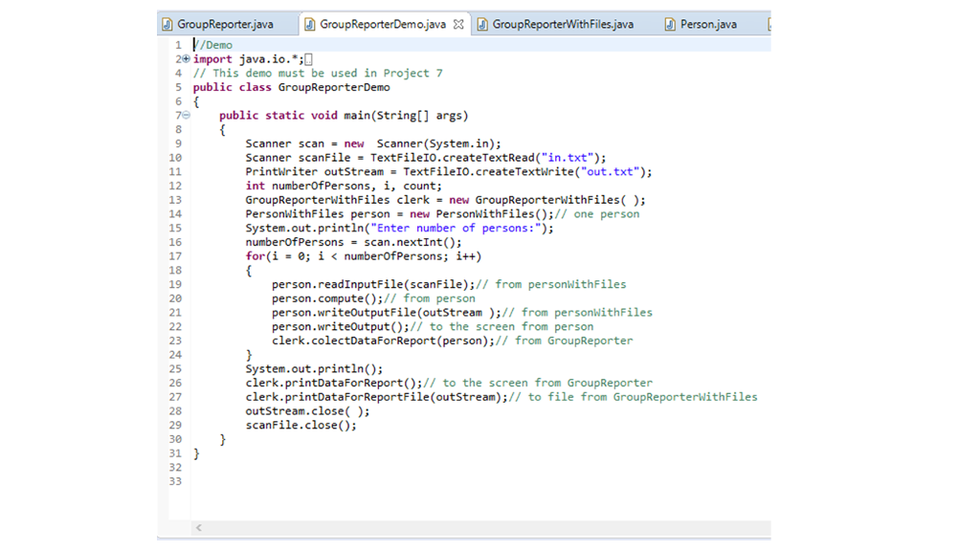Click the partial tab icon at far right
980x551 pixels.
pos(771,24)
